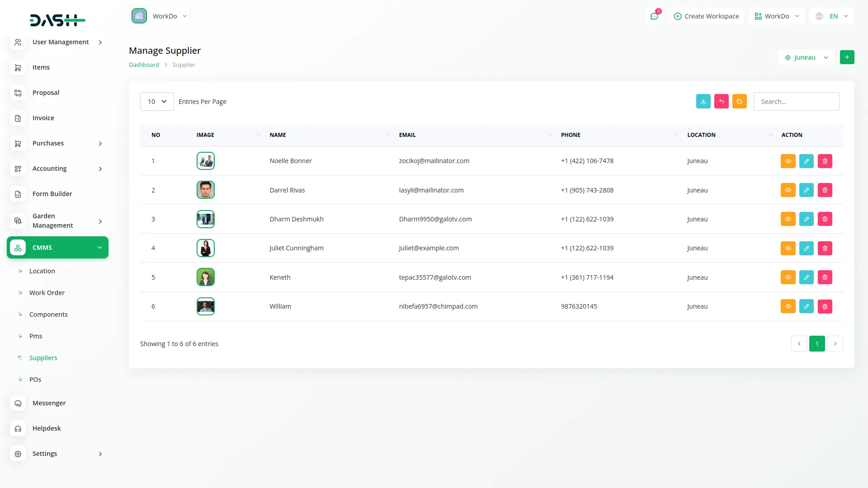Click the pink import arrow icon
The width and height of the screenshot is (868, 488).
point(721,102)
